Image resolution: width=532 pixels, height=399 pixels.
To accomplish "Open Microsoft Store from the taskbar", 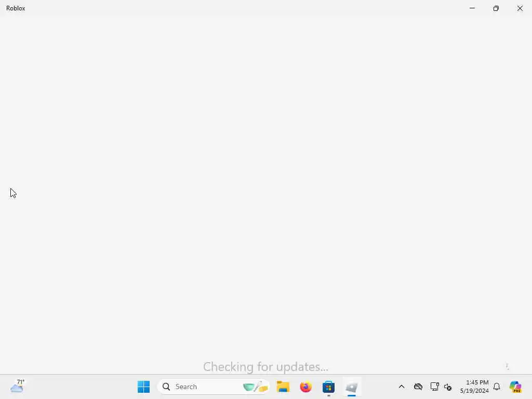I will pos(328,387).
